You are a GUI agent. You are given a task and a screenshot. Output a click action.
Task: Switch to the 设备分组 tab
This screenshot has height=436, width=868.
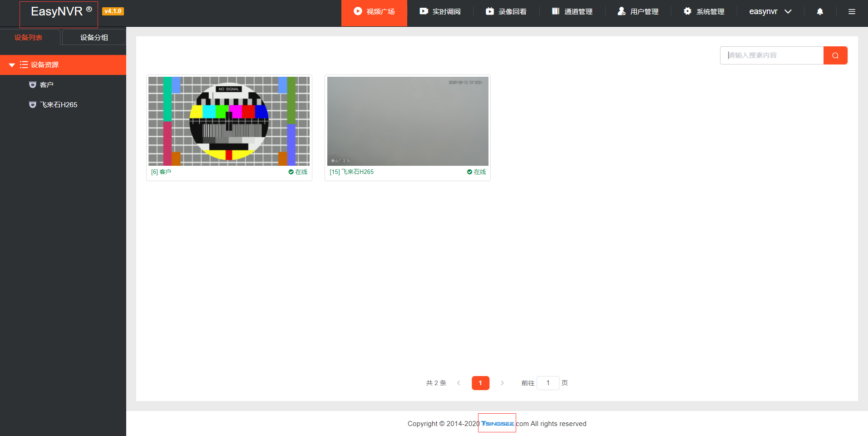pyautogui.click(x=94, y=37)
